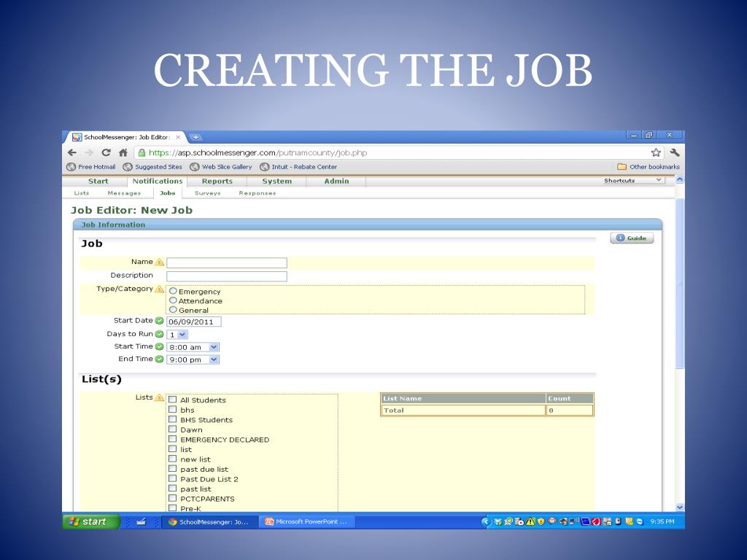
Task: Click the scrollbar down arrow
Action: point(680,507)
